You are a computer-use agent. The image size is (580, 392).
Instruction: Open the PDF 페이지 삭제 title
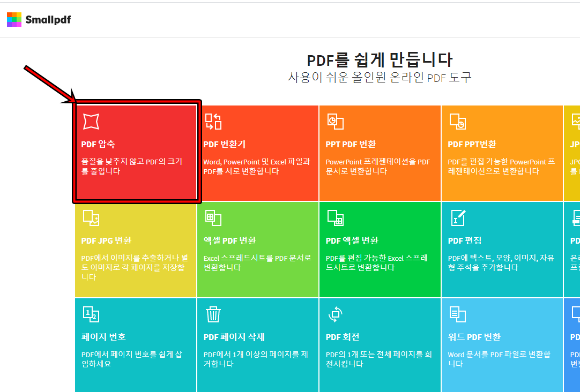(234, 337)
